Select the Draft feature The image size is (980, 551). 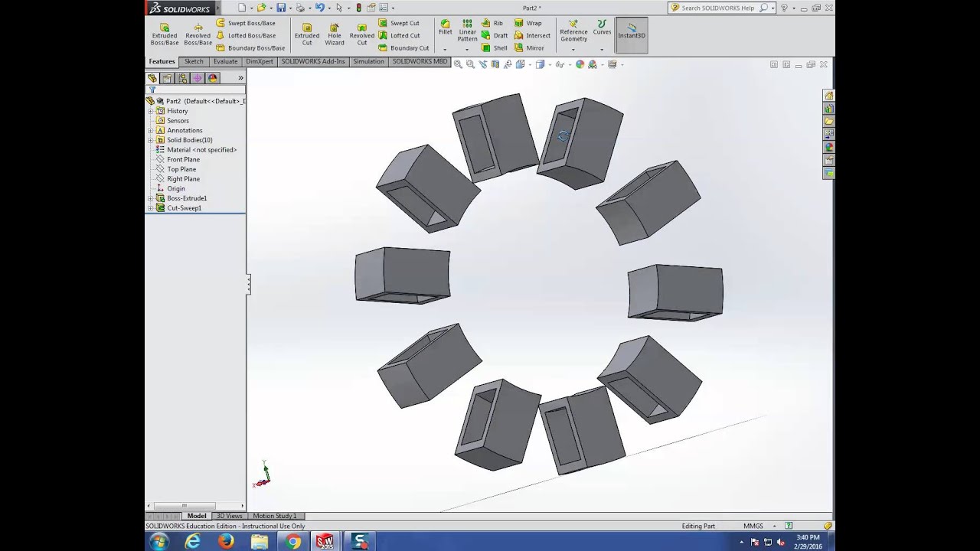(495, 35)
